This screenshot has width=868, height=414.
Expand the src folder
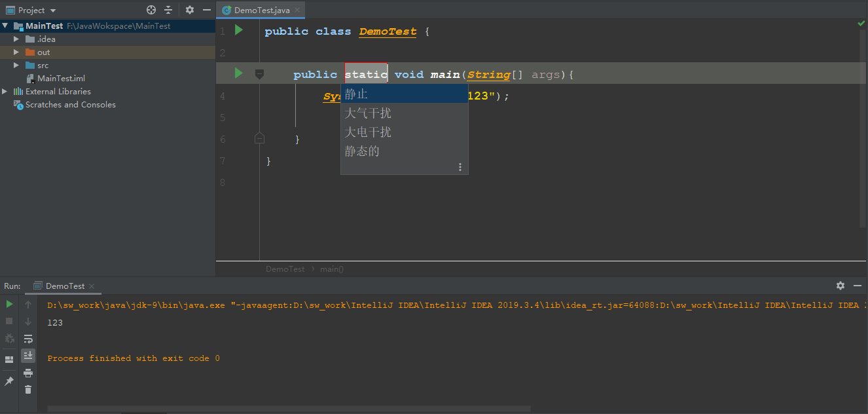[x=16, y=65]
